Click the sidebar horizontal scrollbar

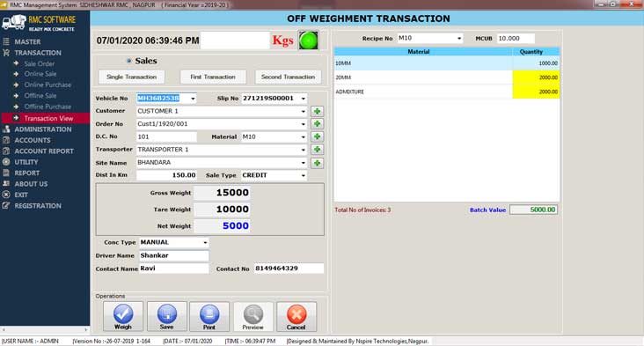pyautogui.click(x=45, y=329)
